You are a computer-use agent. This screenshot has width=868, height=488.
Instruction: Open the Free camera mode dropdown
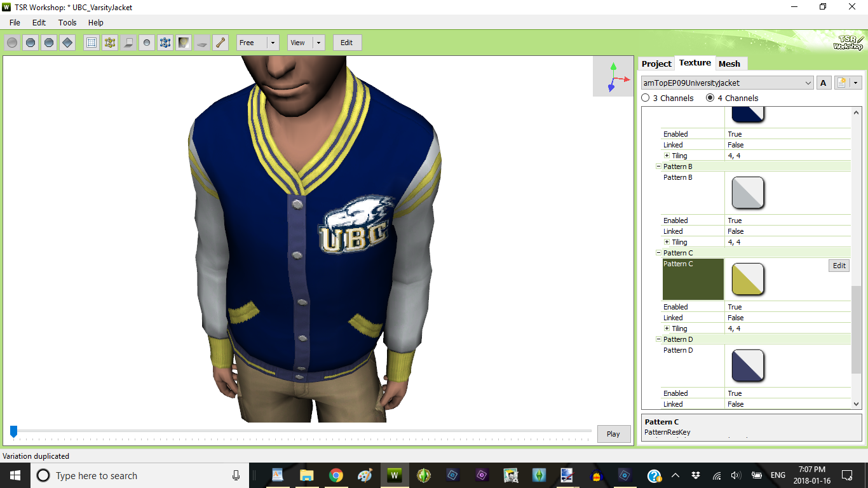point(273,43)
